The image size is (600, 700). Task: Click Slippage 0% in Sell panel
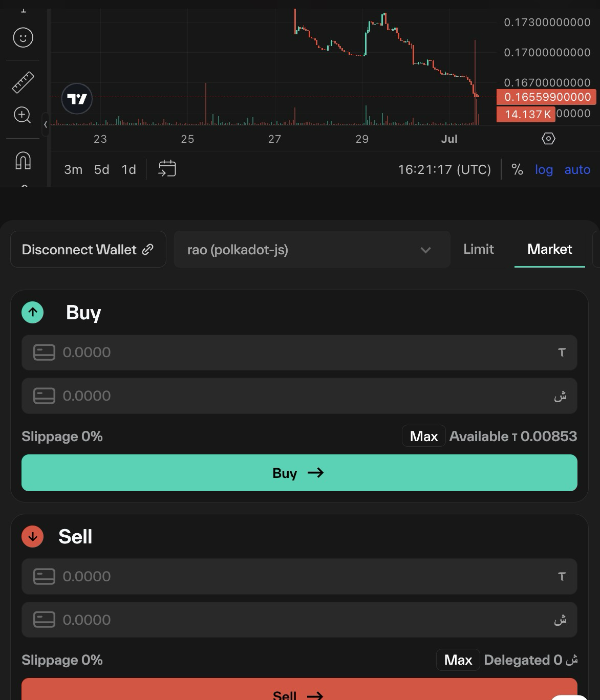[62, 660]
